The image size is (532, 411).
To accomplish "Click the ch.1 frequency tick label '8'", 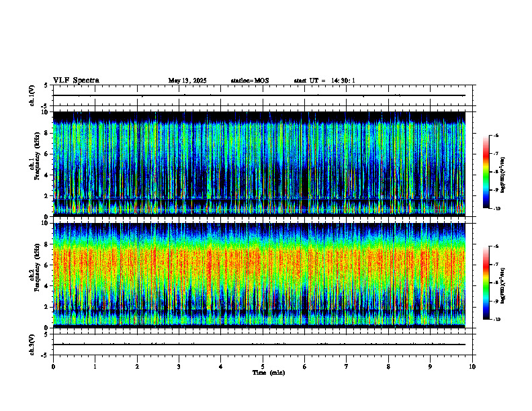I will click(47, 133).
